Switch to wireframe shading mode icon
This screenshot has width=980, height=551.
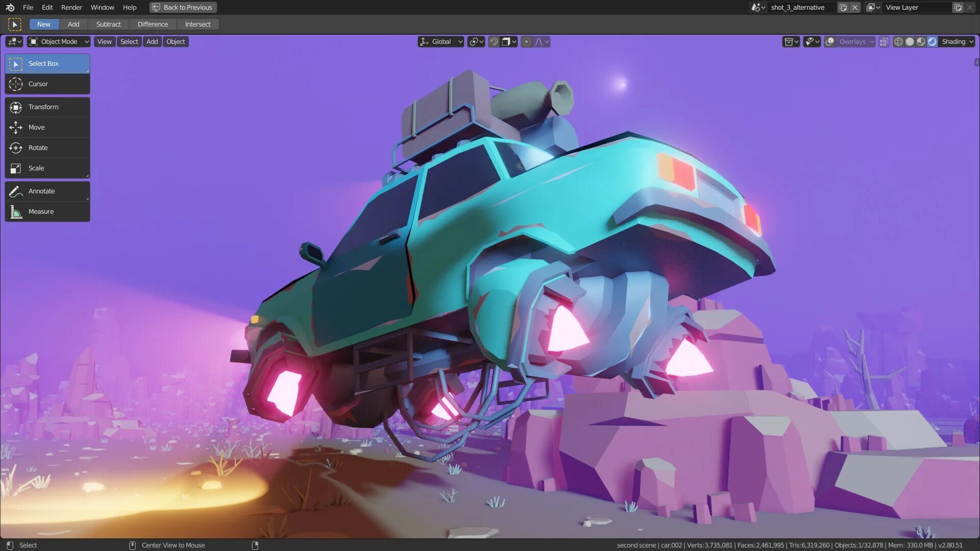(898, 42)
